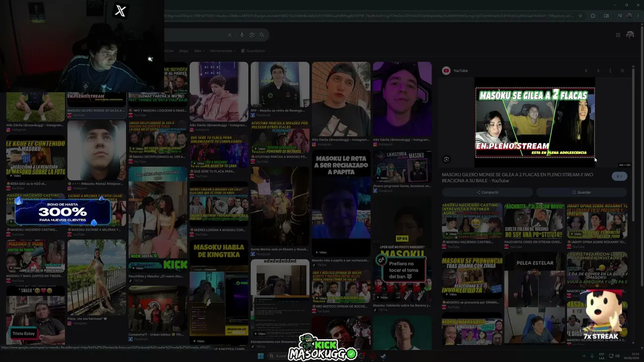Start voice search with microphone icon
Image resolution: width=644 pixels, height=362 pixels.
click(x=242, y=35)
